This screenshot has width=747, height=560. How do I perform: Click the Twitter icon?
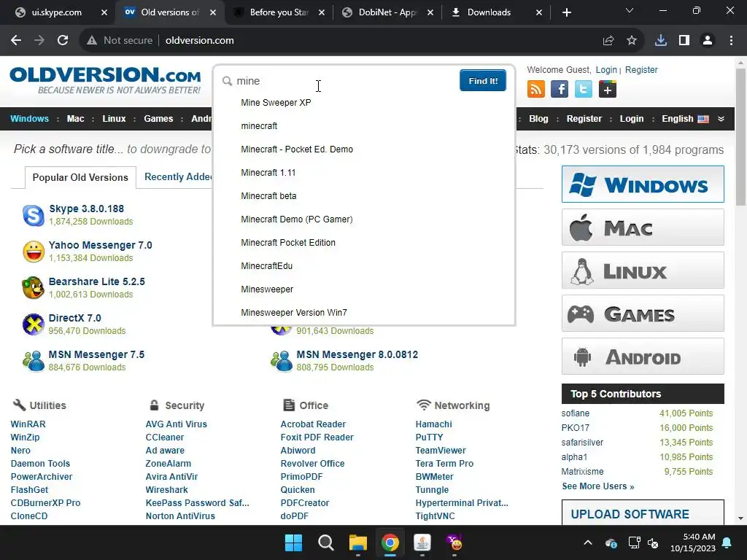(x=583, y=89)
